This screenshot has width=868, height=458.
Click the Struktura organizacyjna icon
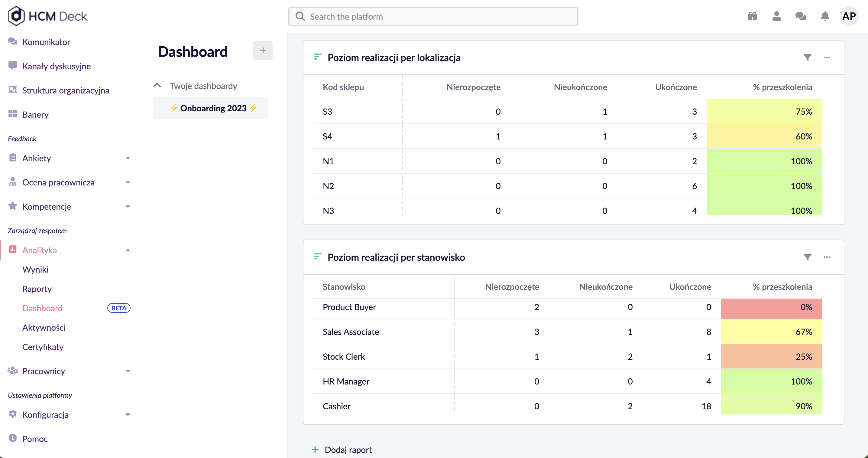pyautogui.click(x=13, y=89)
